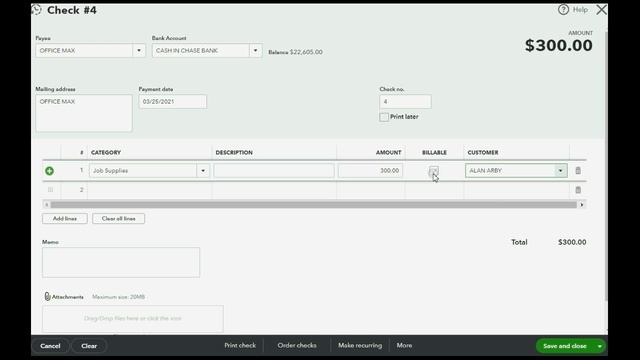Click the CUSTOMER column header
Image resolution: width=640 pixels, height=360 pixels.
483,153
